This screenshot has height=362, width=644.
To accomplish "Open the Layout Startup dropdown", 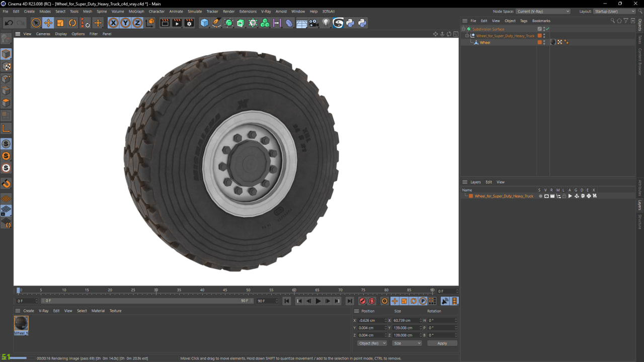I will pos(614,11).
